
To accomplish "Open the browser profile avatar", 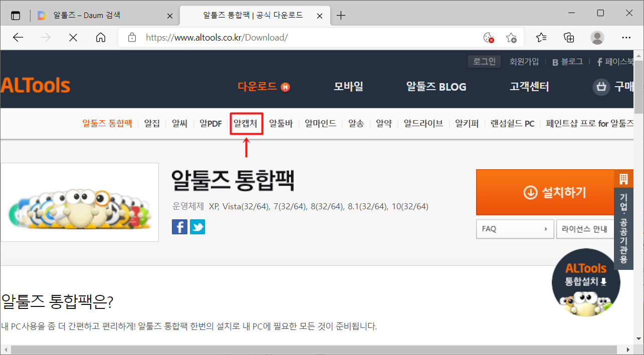I will [597, 38].
